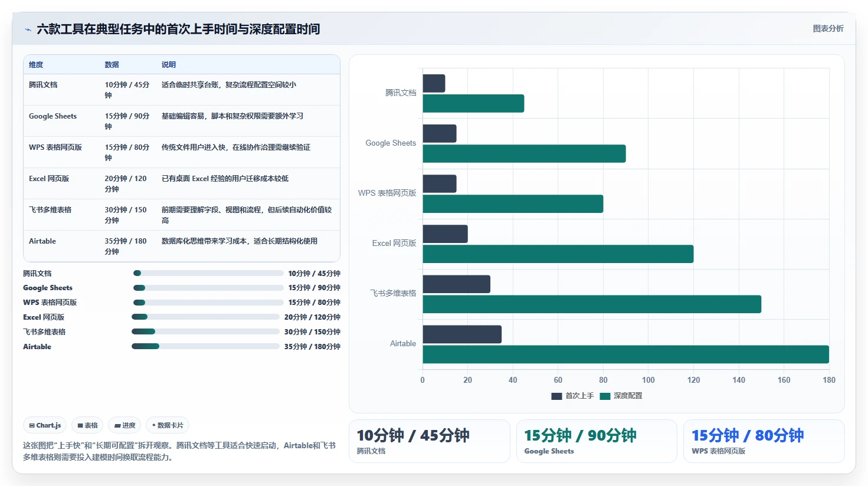Click the small icon before the page title

coord(28,29)
